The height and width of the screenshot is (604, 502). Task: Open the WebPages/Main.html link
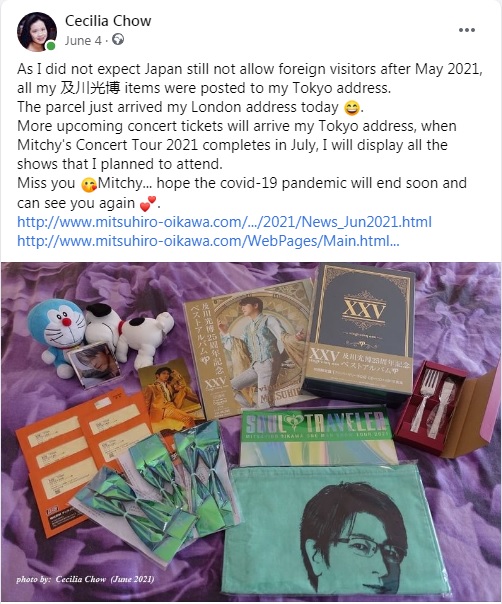(208, 241)
